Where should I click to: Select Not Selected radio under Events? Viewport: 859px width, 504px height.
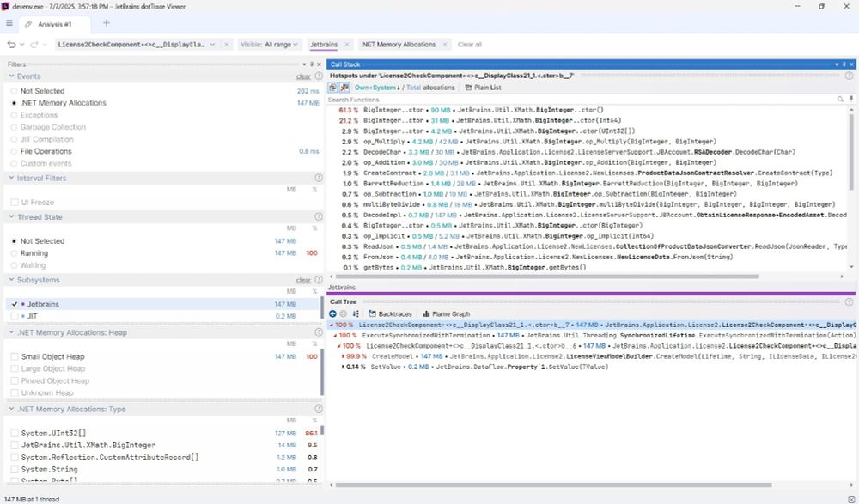point(15,91)
